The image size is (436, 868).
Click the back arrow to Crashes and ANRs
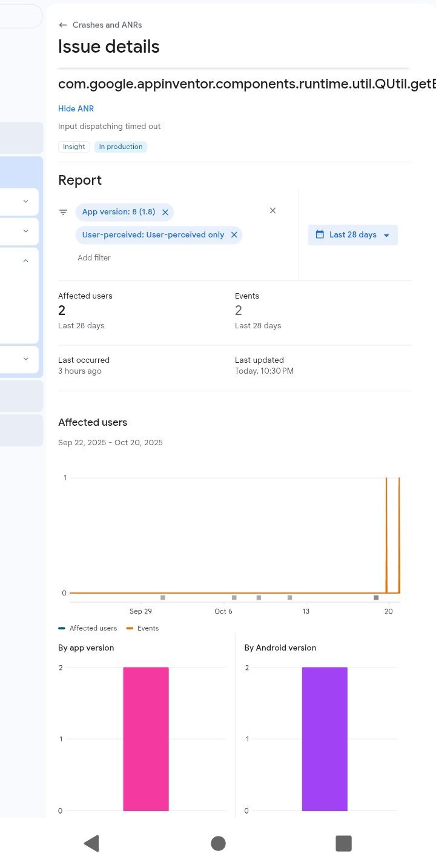click(x=63, y=25)
